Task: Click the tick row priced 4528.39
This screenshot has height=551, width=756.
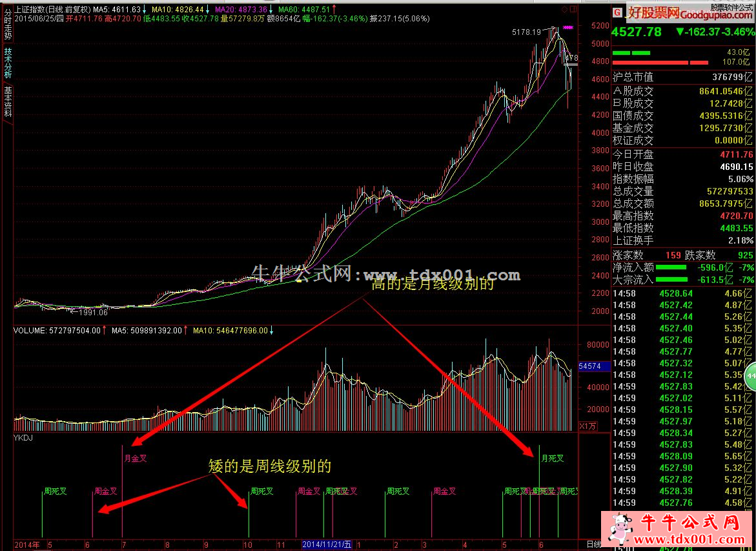Action: click(x=682, y=491)
